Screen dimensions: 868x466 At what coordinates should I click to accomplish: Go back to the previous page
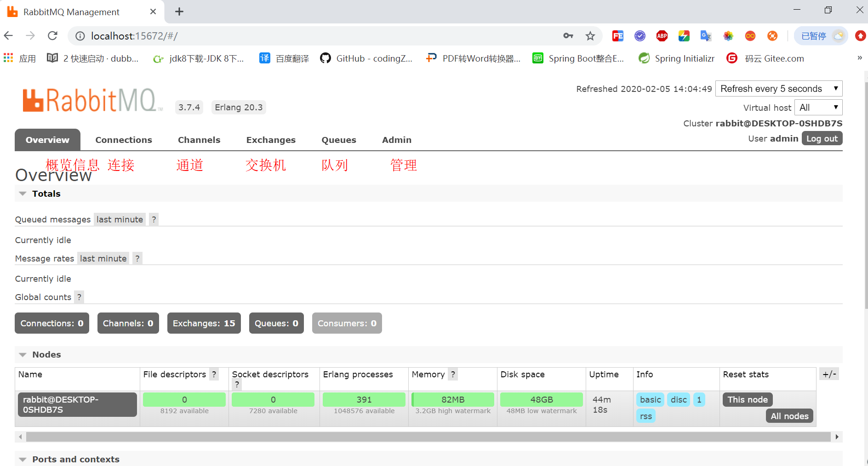click(x=8, y=36)
